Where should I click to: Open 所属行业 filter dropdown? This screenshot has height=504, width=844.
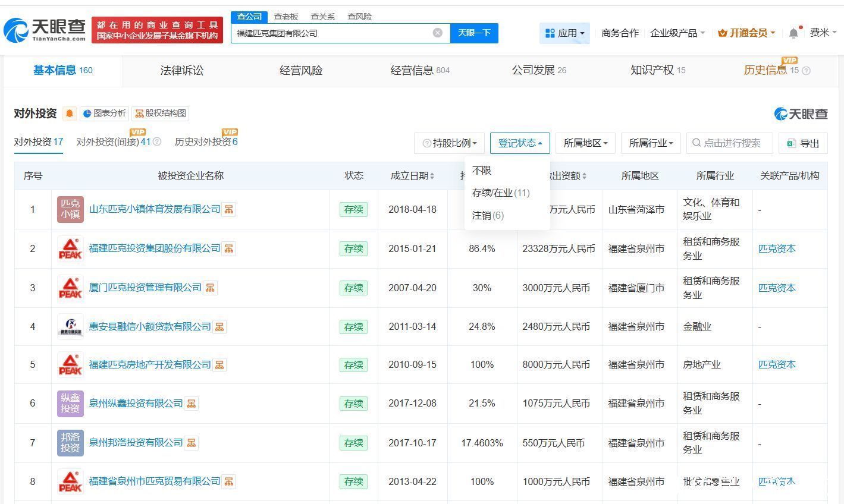click(x=651, y=143)
